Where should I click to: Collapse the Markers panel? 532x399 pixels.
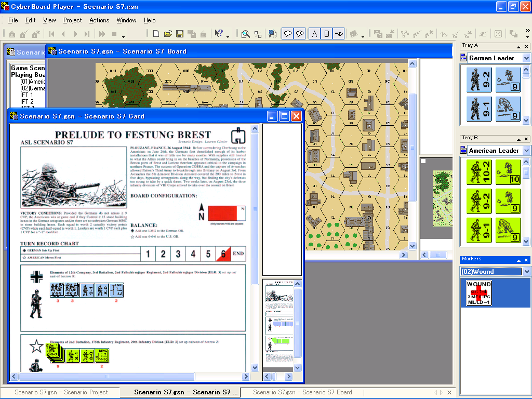click(x=518, y=260)
